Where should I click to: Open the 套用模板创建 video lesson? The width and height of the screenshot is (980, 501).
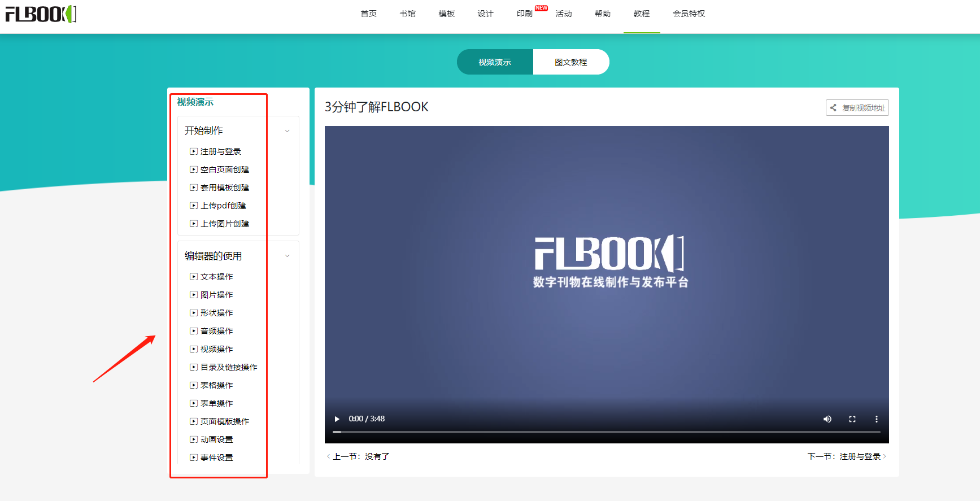tap(225, 188)
